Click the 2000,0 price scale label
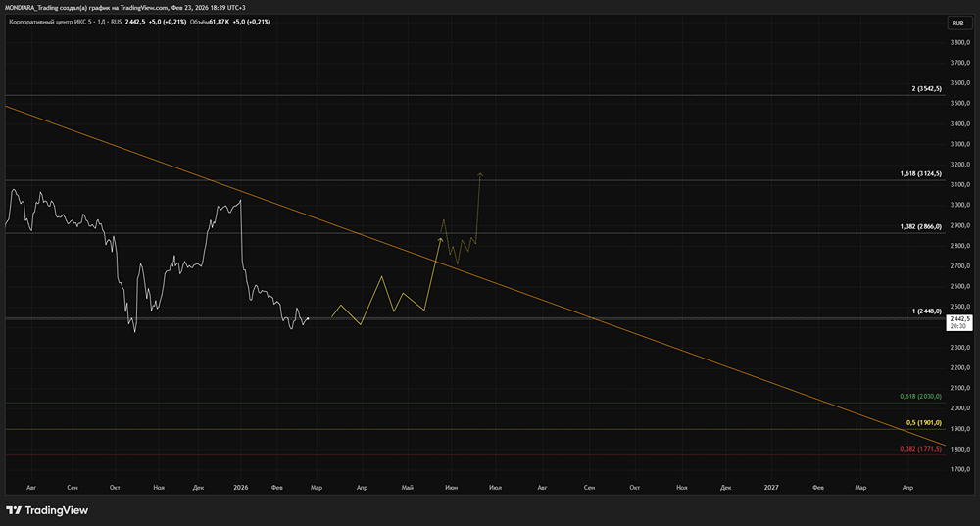980x526 pixels. pos(959,407)
